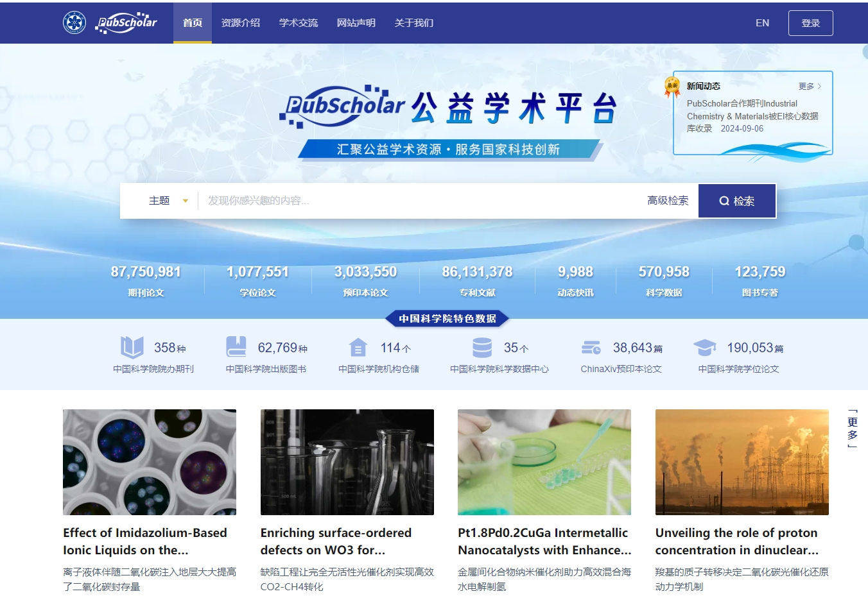Click the 9,988 动态快讯 statistic
The image size is (868, 596).
(575, 281)
